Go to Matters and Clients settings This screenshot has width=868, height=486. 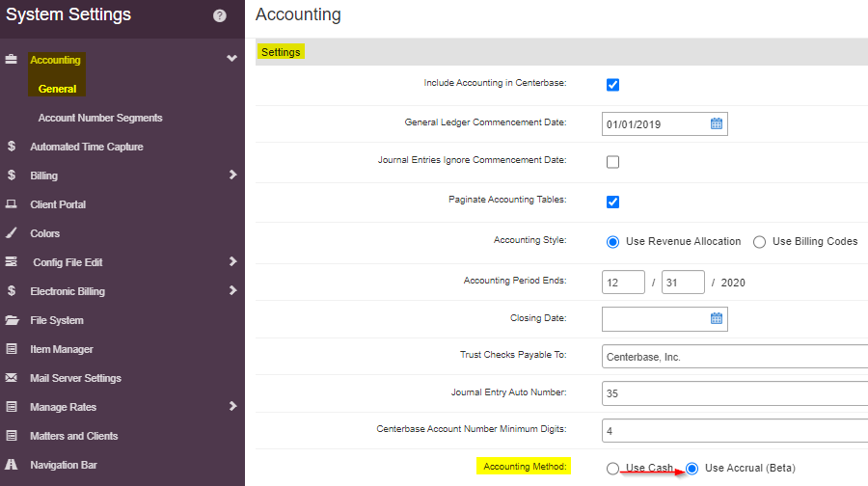point(73,436)
